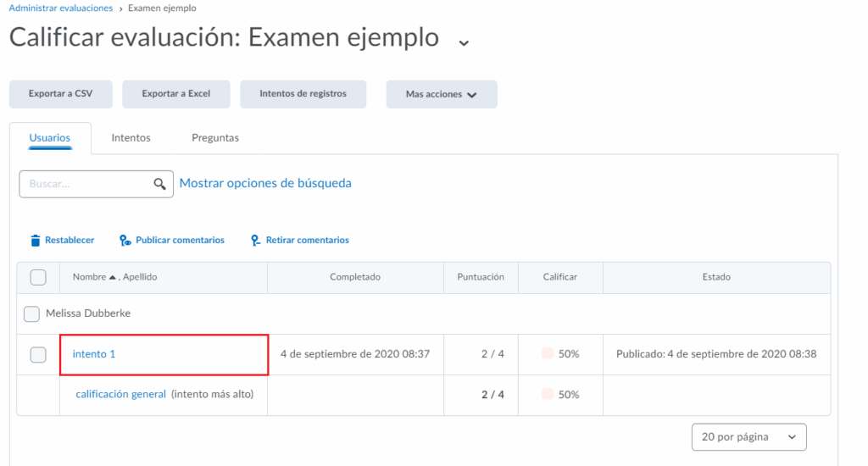
Task: Open the Preguntas tab
Action: 215,138
